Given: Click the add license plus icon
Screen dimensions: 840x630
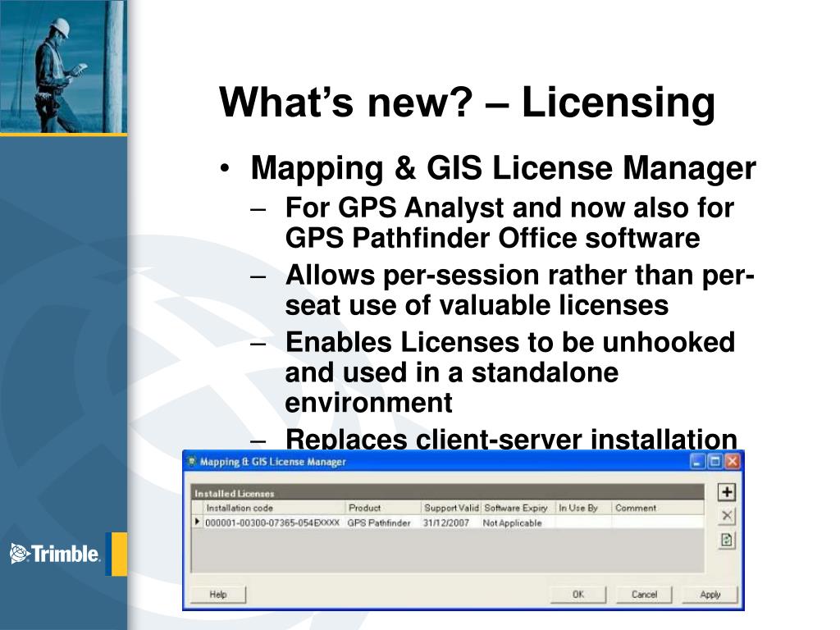Looking at the screenshot, I should (727, 492).
